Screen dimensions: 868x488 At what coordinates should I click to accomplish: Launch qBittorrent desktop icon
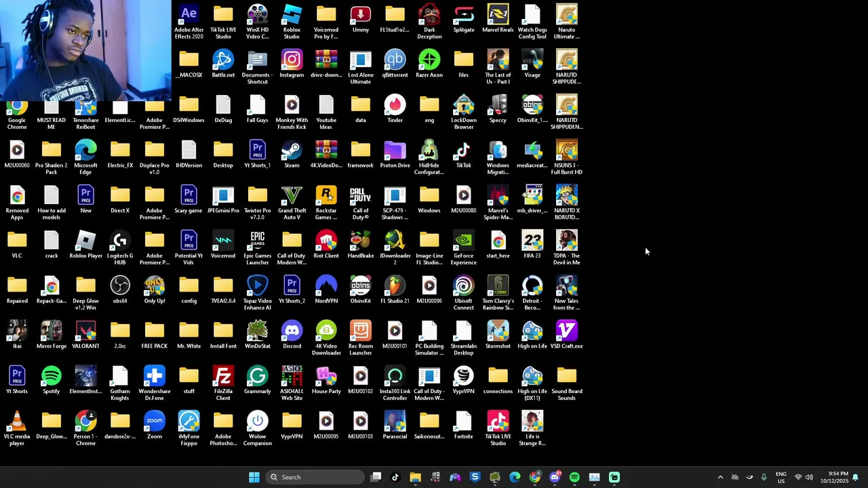coord(395,64)
